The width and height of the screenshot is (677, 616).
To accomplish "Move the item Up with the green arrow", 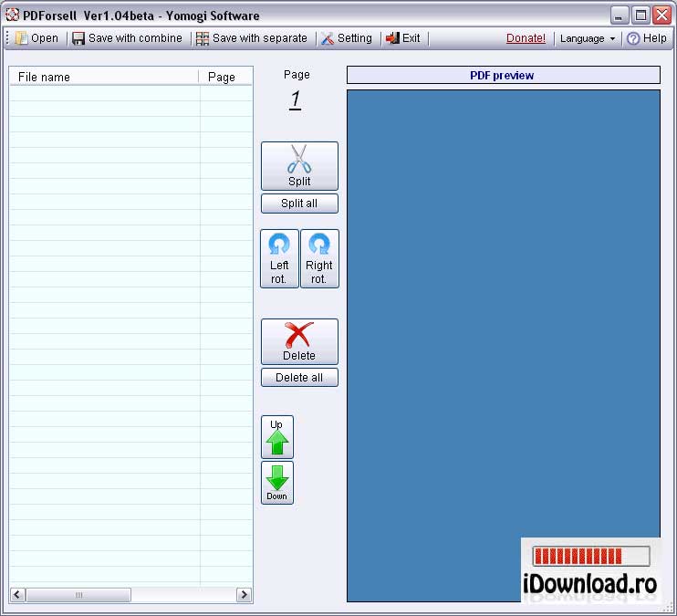I will click(276, 437).
